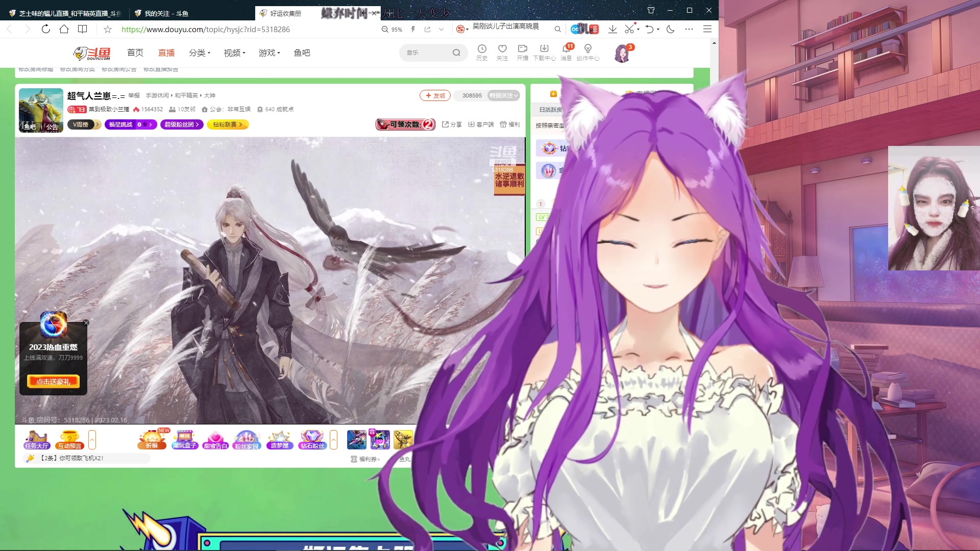
Task: Click the 开播 start broadcast icon
Action: point(522,52)
